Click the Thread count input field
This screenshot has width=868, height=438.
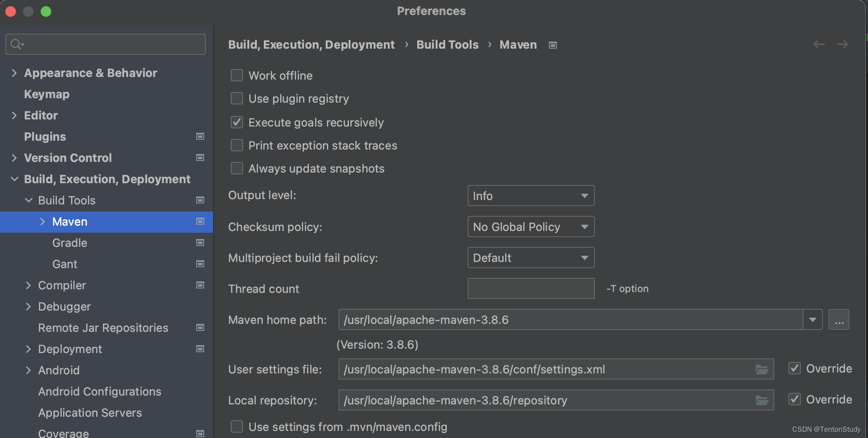coord(530,288)
